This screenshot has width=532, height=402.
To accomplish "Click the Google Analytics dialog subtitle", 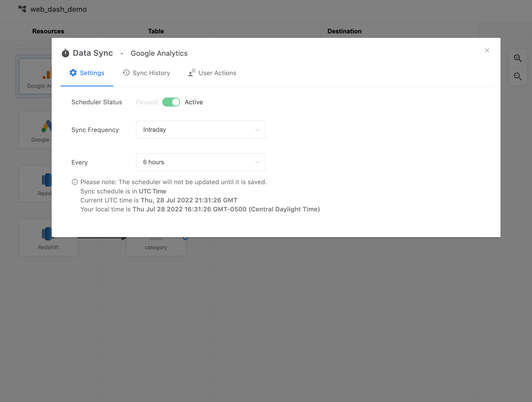I will [159, 53].
